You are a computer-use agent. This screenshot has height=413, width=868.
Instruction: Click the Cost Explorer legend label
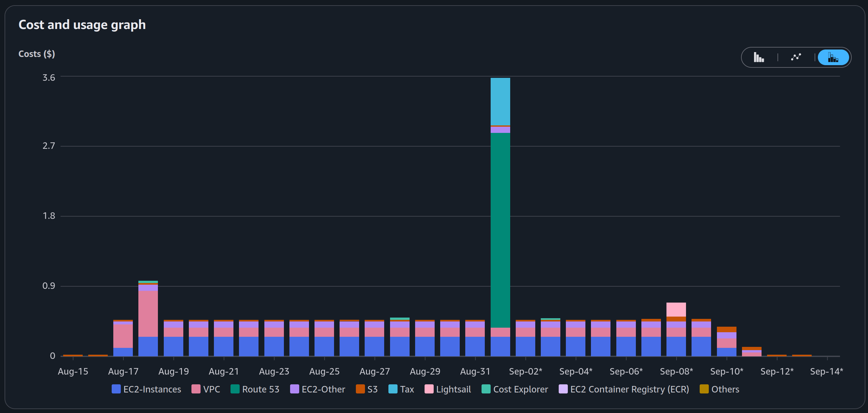click(520, 390)
